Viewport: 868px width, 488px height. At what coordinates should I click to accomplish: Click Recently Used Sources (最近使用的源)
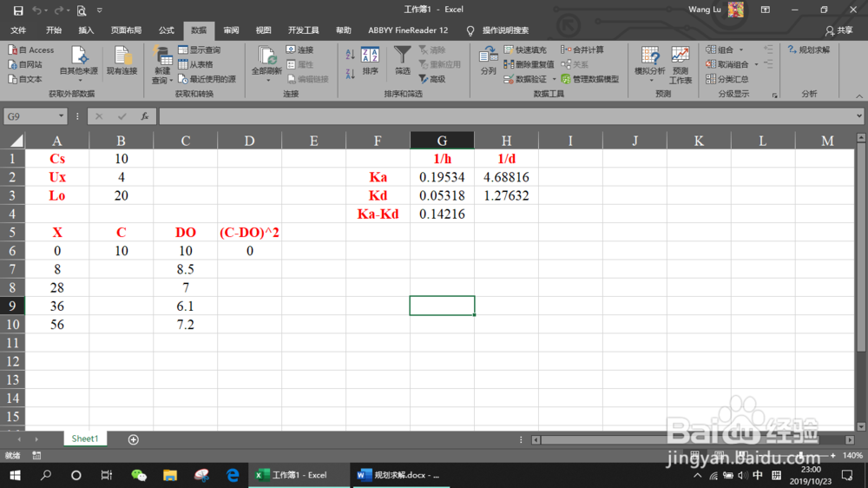[x=207, y=79]
